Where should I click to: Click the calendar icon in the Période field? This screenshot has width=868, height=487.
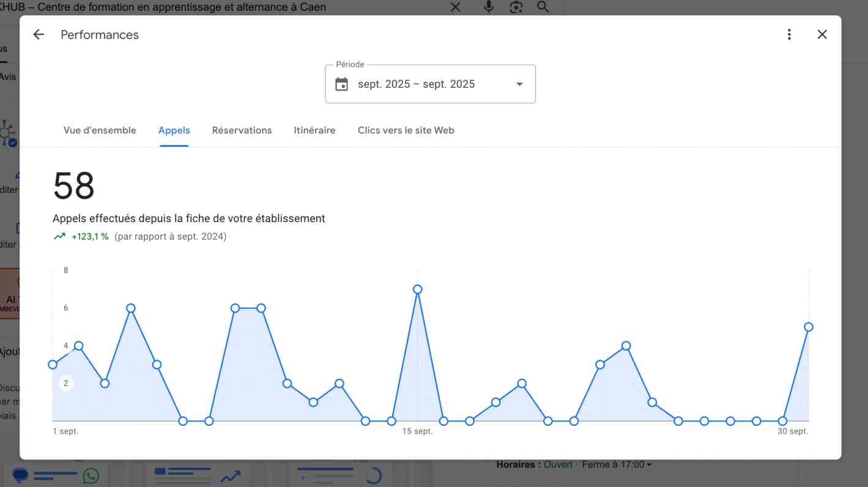coord(341,84)
